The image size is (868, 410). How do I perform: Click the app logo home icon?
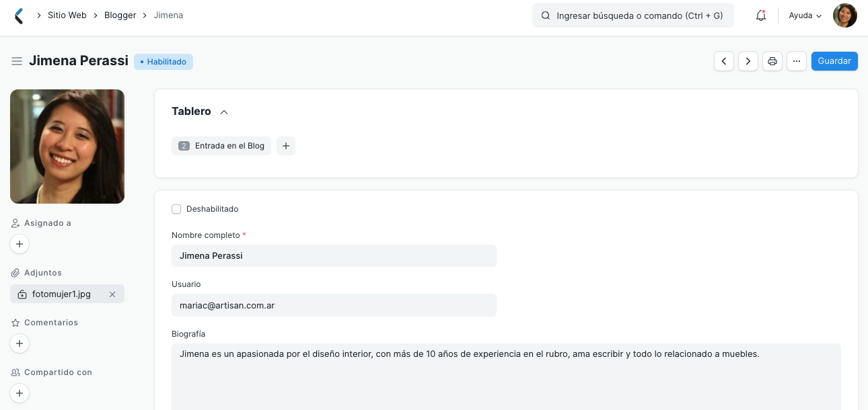[19, 15]
